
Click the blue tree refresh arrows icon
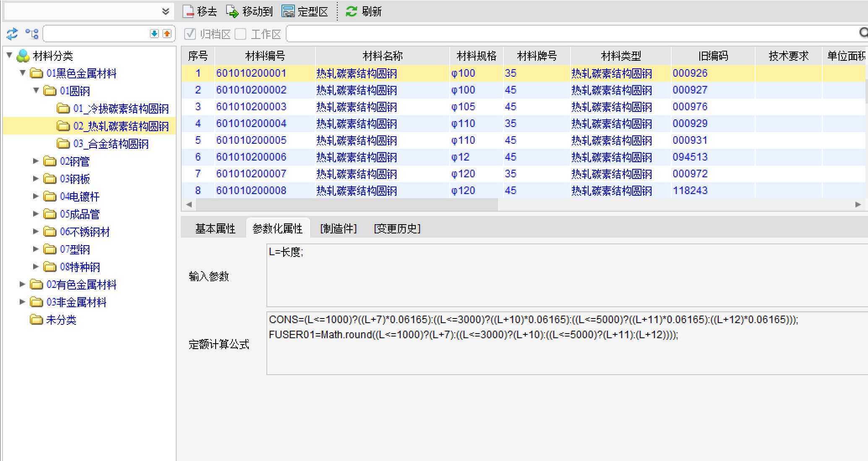(12, 34)
